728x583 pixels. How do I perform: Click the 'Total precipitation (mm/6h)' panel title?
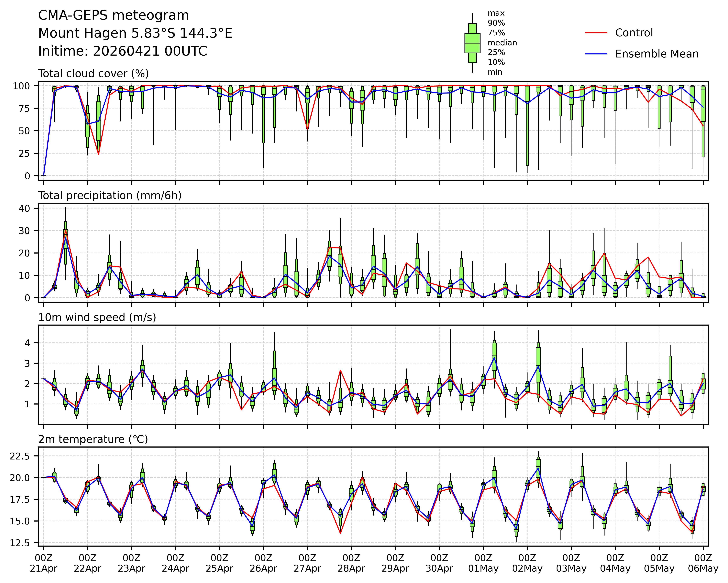click(x=110, y=196)
